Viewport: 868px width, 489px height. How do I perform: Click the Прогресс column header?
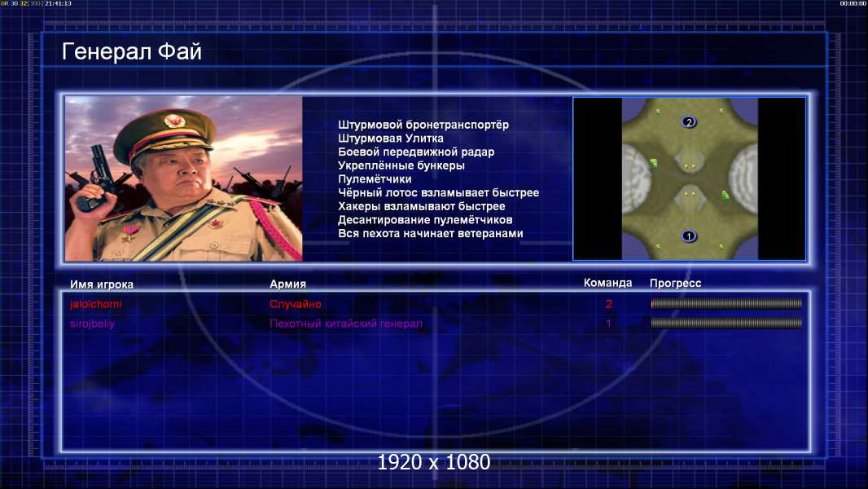(x=675, y=283)
